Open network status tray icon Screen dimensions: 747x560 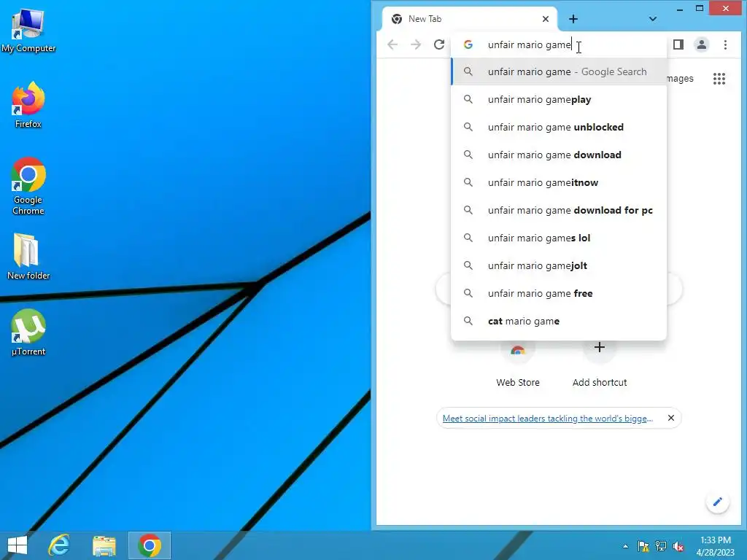tap(661, 546)
